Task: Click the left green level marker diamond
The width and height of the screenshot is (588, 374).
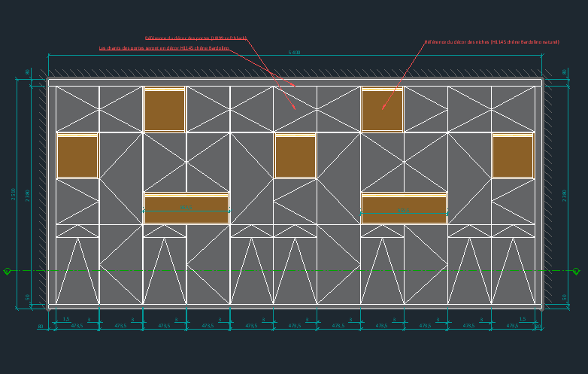Action: [x=8, y=271]
